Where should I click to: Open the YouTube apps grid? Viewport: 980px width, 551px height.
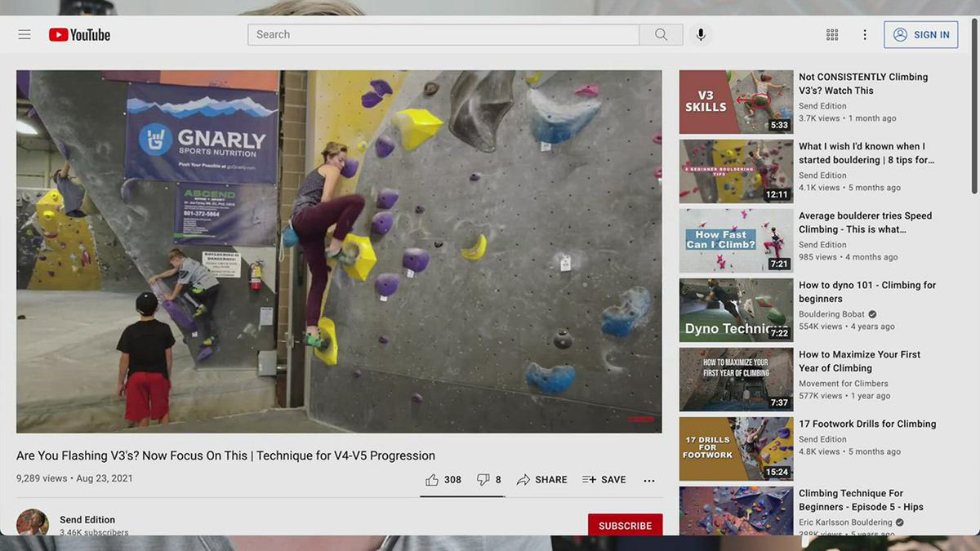click(x=832, y=34)
